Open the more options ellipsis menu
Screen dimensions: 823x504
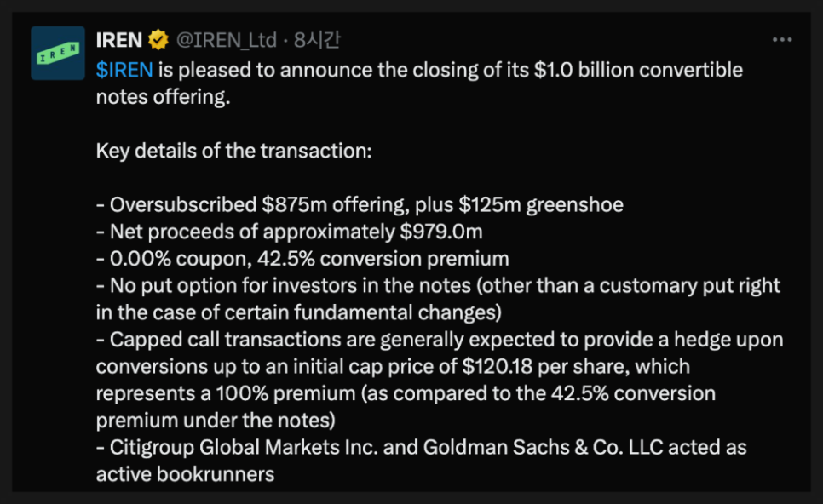(781, 40)
